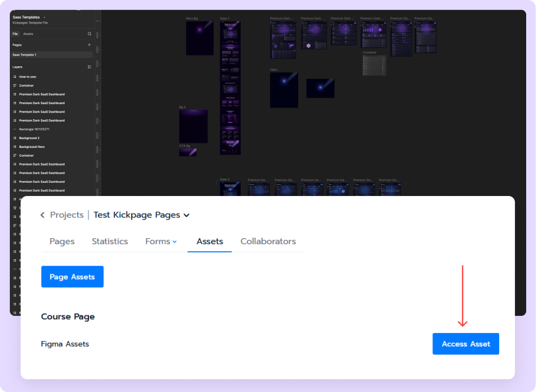Click the frame icon beside Background 2 layer
This screenshot has width=536, height=392.
click(15, 138)
